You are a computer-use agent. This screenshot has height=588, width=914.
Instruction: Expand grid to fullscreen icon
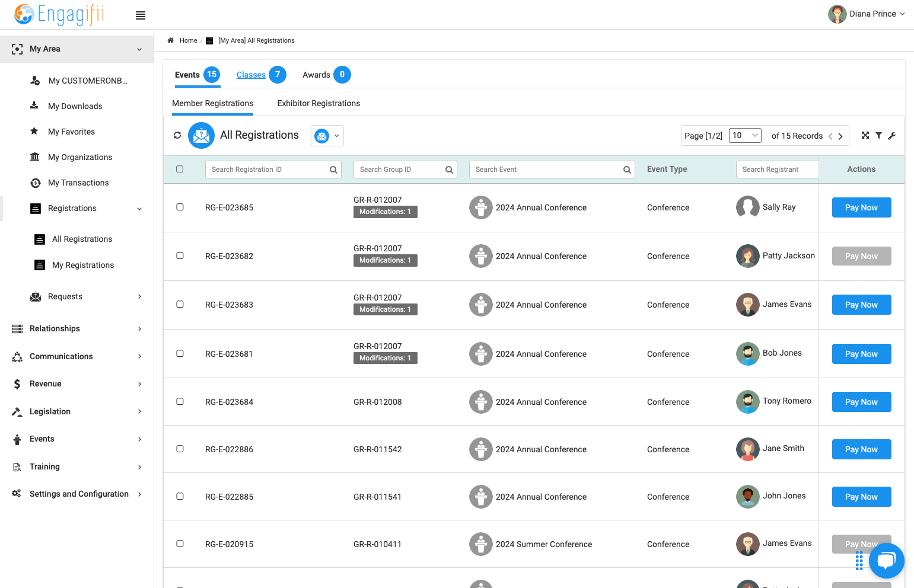point(865,135)
